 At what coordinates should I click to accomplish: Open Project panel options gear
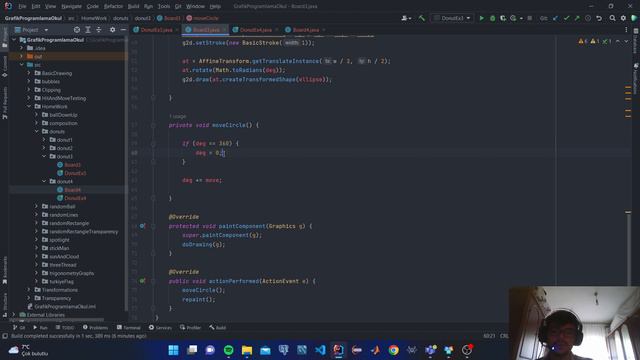point(112,30)
